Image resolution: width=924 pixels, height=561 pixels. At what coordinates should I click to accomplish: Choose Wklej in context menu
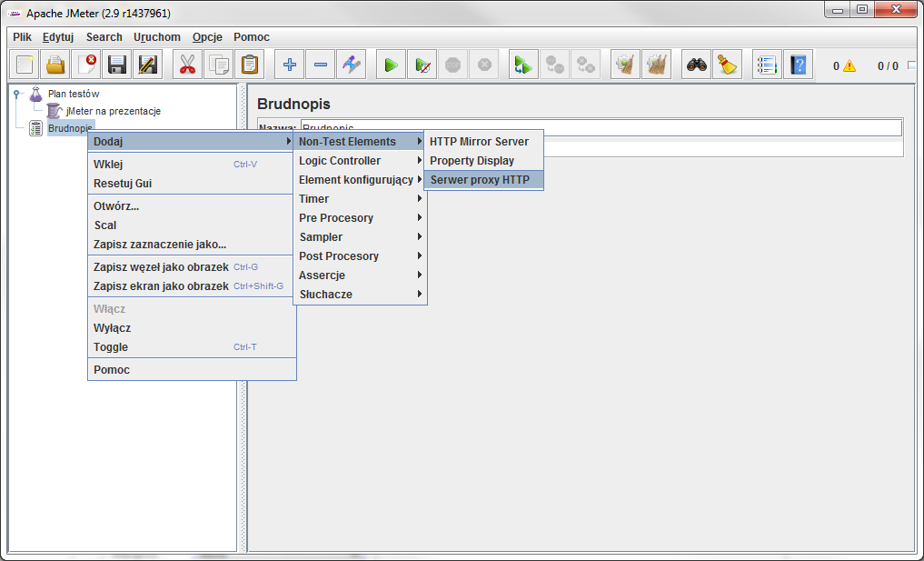coord(192,164)
